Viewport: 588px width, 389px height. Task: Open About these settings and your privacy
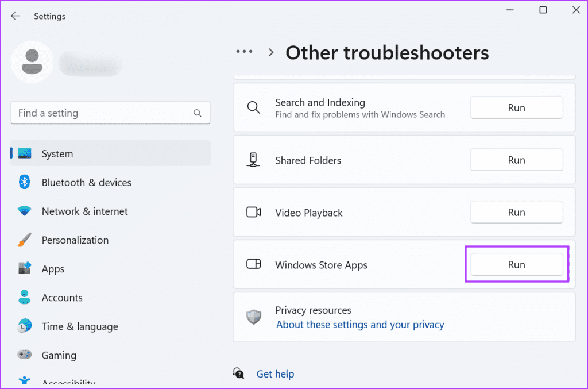pos(360,325)
